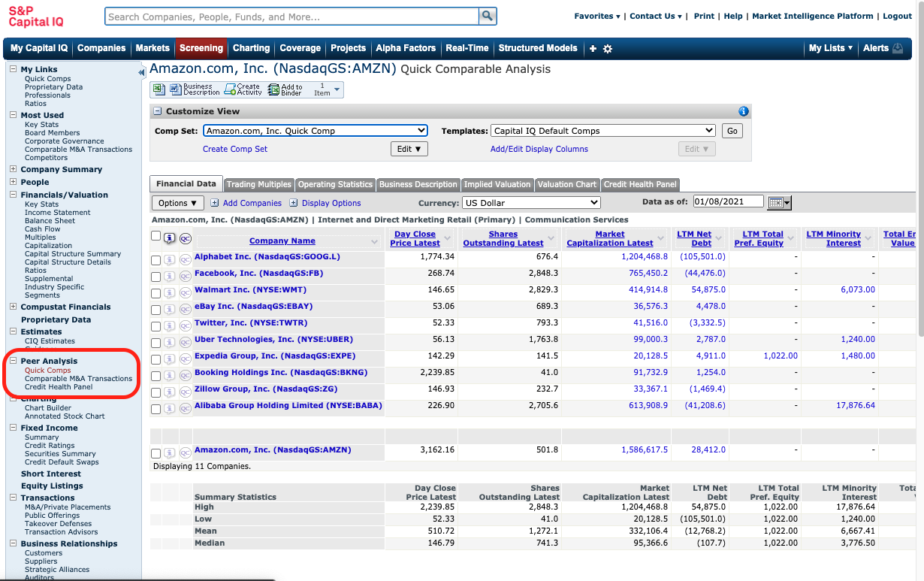Click the Create Comp Set link
This screenshot has width=924, height=581.
pyautogui.click(x=235, y=149)
